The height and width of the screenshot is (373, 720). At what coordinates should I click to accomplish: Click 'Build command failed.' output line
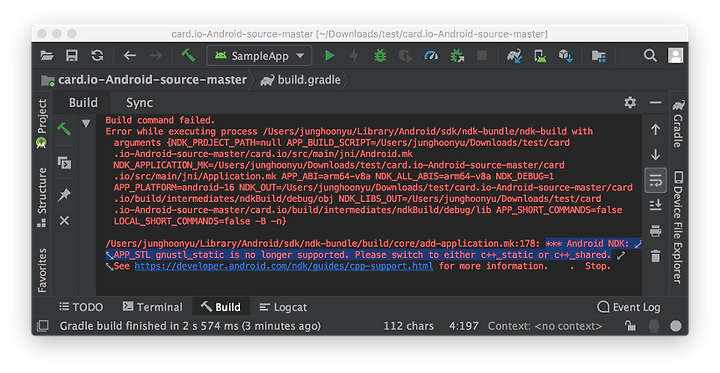tap(160, 120)
